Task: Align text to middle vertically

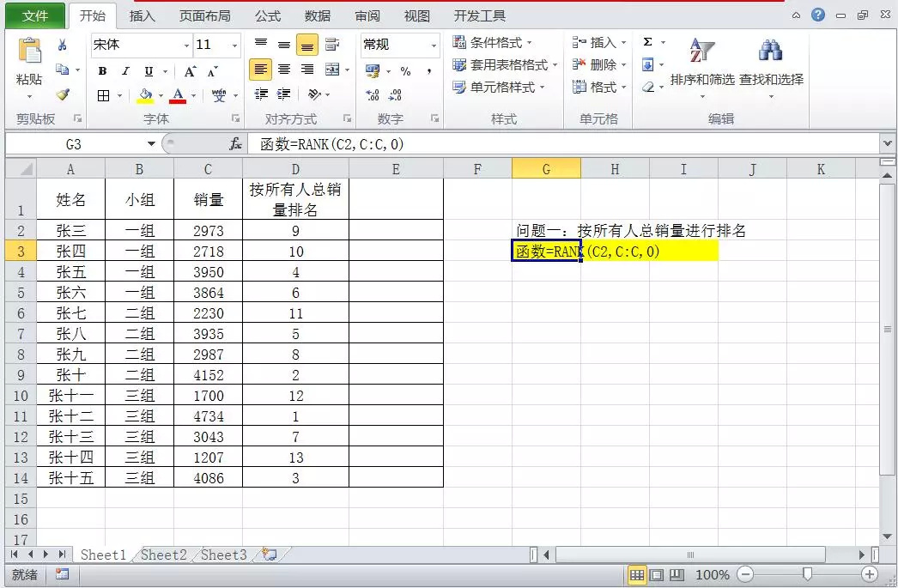Action: pyautogui.click(x=284, y=44)
